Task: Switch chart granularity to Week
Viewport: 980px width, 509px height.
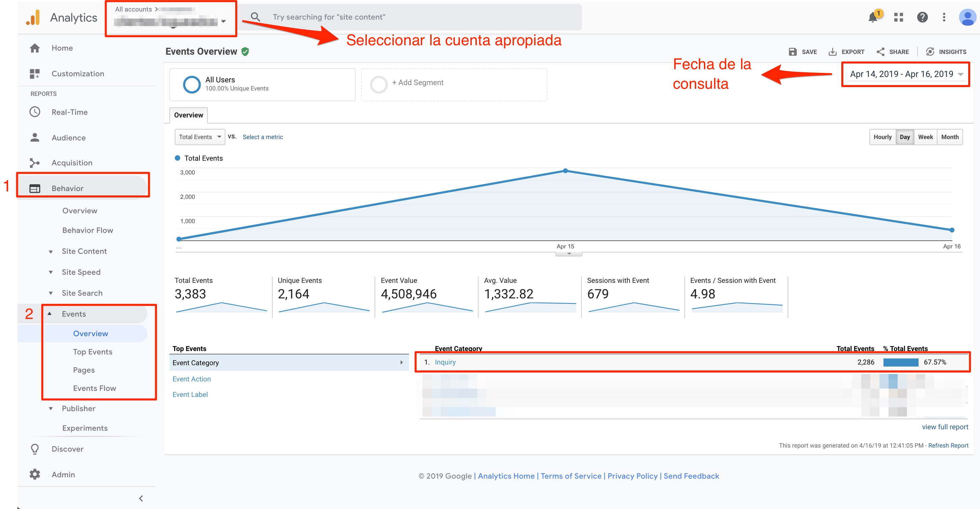Action: coord(925,137)
